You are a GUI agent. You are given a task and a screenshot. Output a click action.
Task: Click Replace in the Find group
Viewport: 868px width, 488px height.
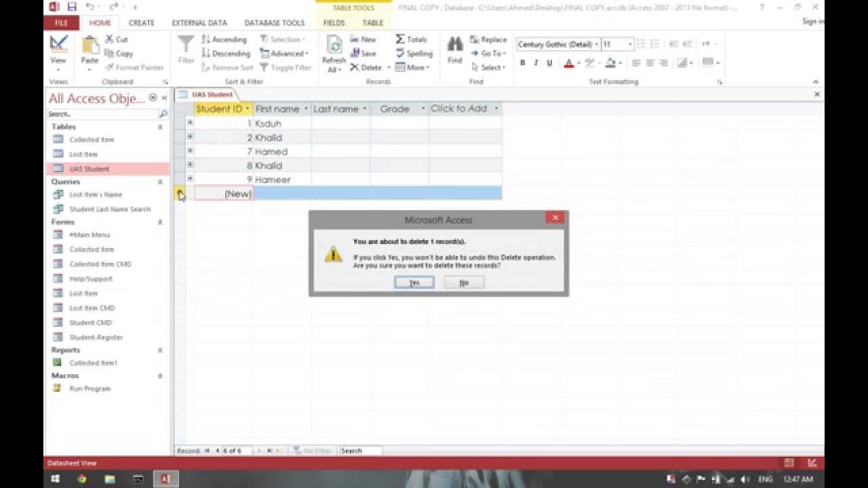[x=488, y=39]
